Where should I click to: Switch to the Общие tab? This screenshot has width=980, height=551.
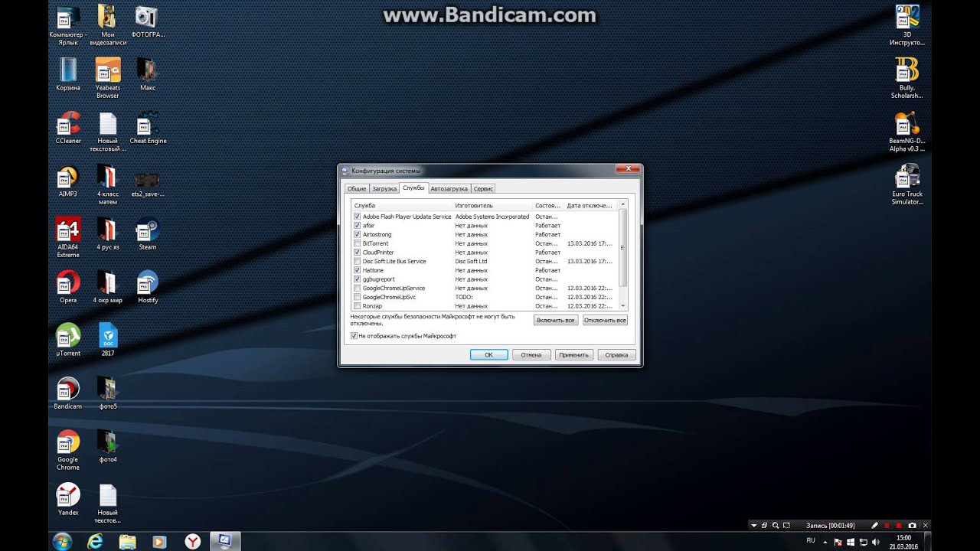click(357, 188)
